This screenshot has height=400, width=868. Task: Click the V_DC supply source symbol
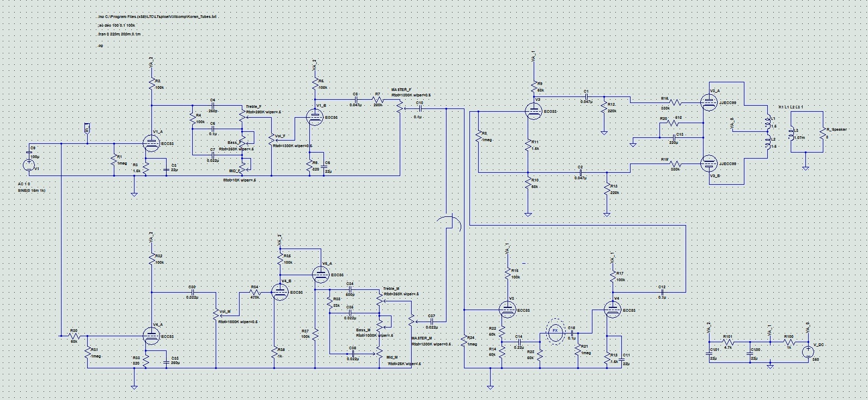pos(808,351)
